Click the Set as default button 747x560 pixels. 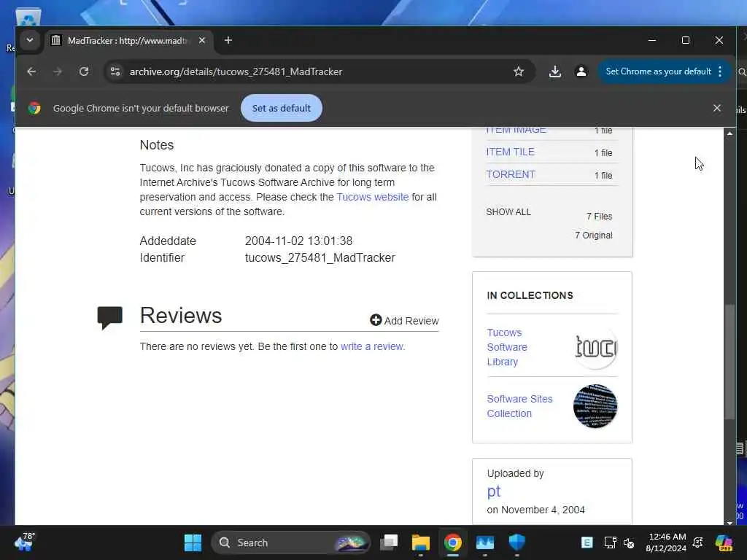click(281, 108)
